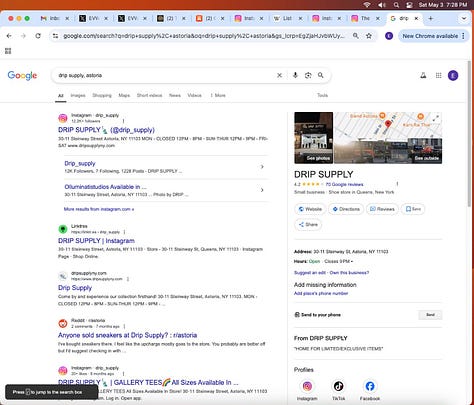
Task: Open the zoom magnifier icon in address bar
Action: tap(356, 36)
